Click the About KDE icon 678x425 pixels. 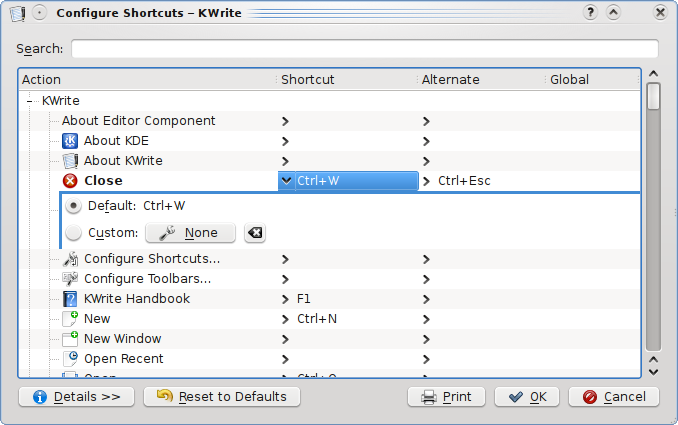pyautogui.click(x=70, y=141)
